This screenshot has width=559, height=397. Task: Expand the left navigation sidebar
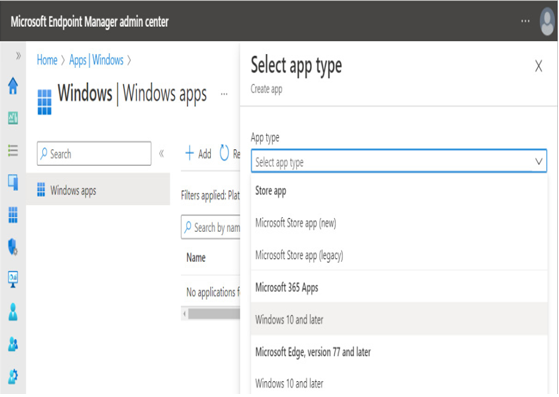pyautogui.click(x=18, y=56)
